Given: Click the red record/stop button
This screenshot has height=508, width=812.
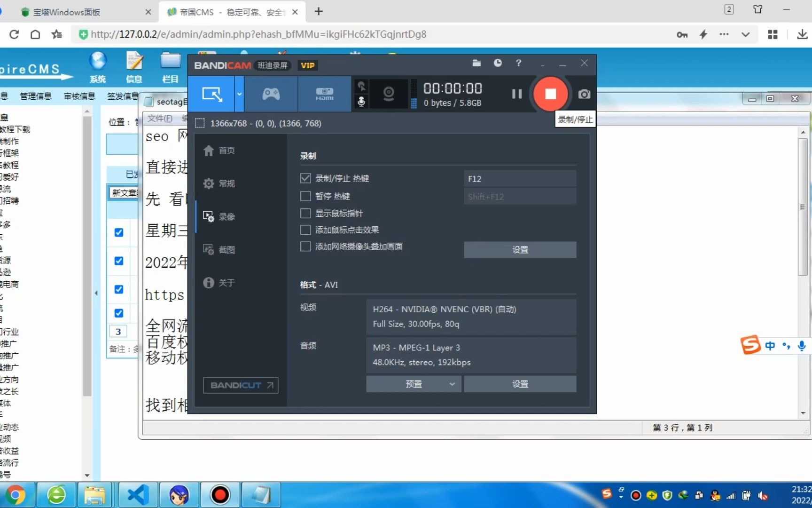Looking at the screenshot, I should pyautogui.click(x=550, y=94).
